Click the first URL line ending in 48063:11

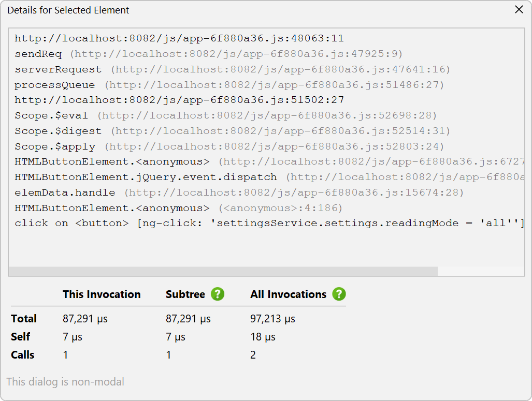pyautogui.click(x=179, y=38)
